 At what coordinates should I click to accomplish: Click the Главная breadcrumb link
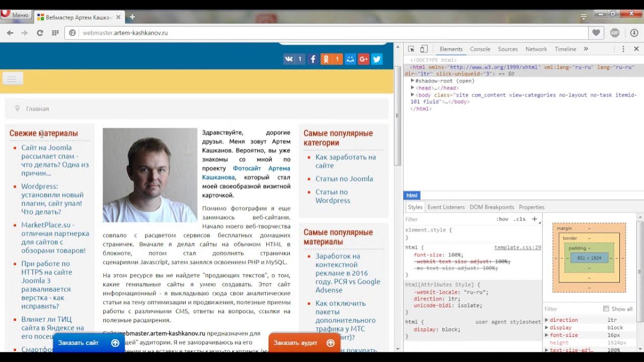(38, 109)
